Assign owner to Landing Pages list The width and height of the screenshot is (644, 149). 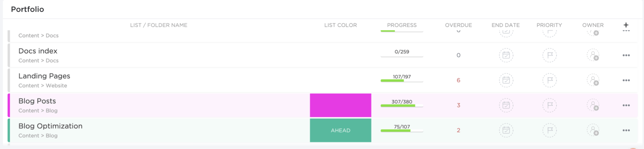(x=593, y=80)
